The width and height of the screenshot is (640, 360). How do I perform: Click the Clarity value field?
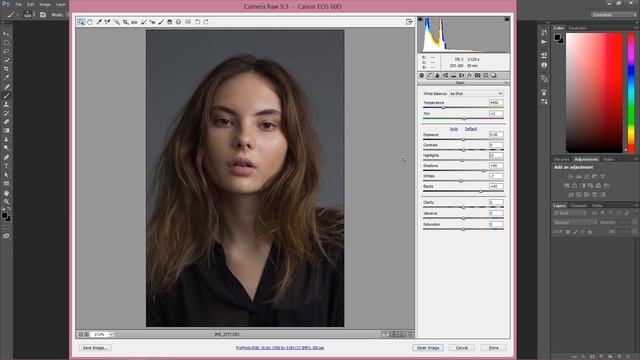(496, 202)
